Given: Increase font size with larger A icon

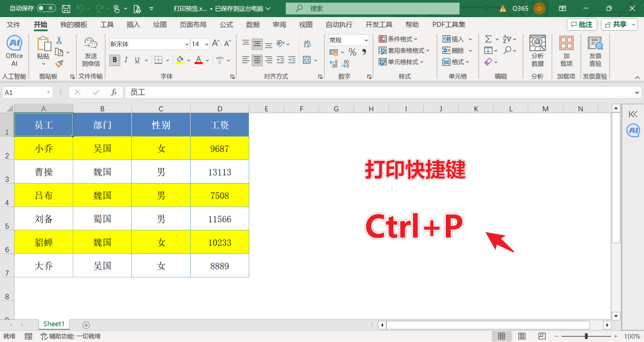Looking at the screenshot, I should (x=215, y=44).
